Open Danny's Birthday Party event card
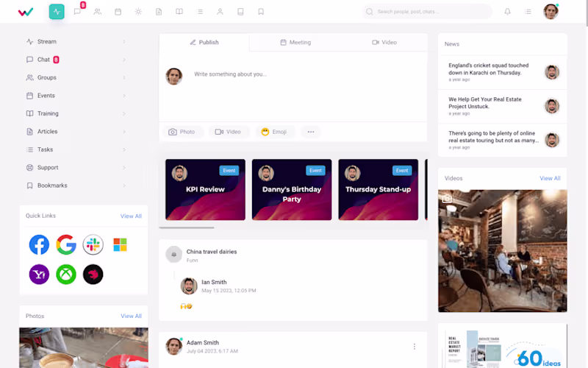Image resolution: width=588 pixels, height=368 pixels. (x=292, y=190)
